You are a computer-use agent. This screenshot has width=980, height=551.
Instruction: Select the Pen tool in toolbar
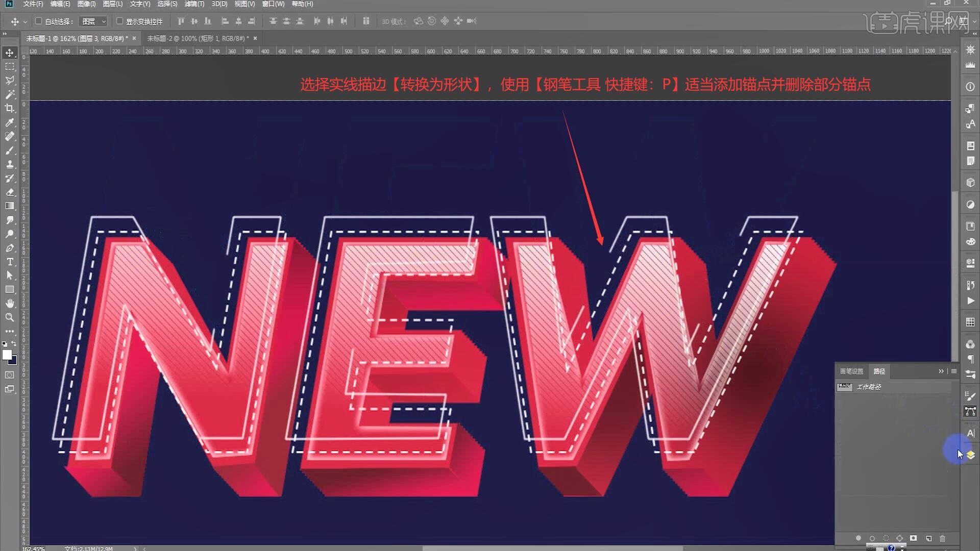10,248
